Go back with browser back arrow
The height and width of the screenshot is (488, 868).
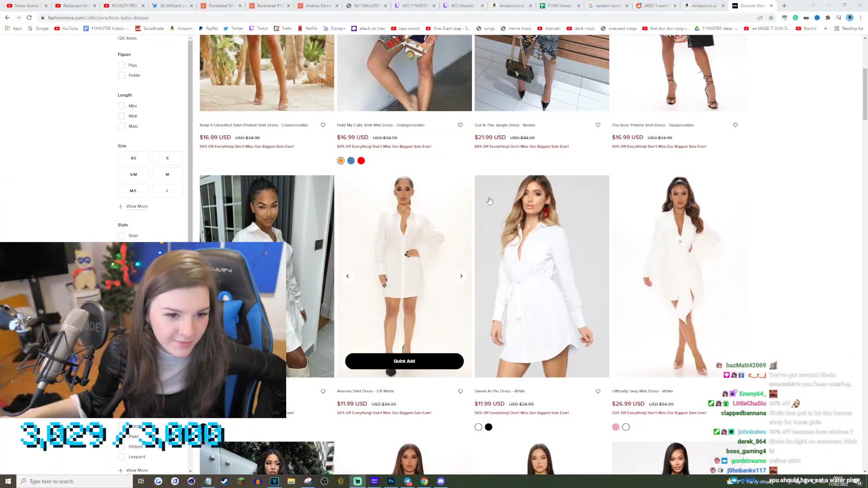tap(7, 18)
